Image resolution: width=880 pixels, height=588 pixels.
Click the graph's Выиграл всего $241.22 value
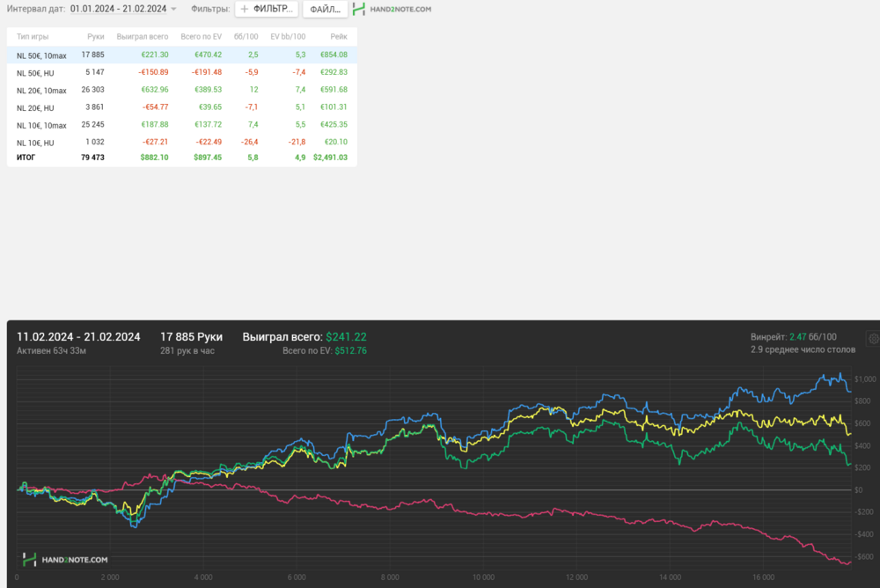click(346, 337)
